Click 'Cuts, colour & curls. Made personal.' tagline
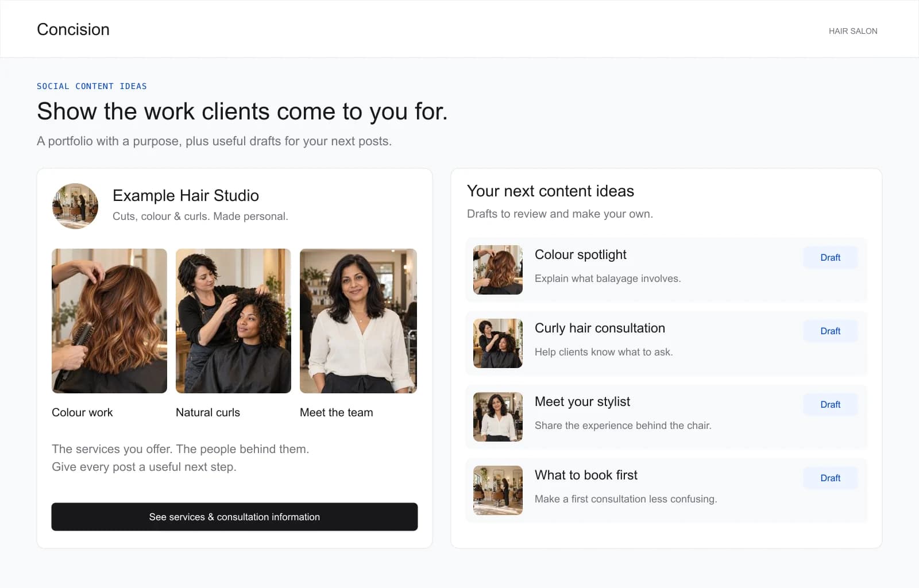The height and width of the screenshot is (588, 919). (x=200, y=216)
